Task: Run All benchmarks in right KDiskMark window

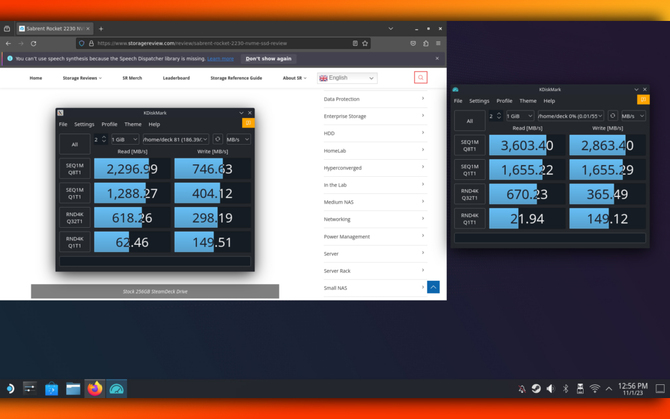Action: [x=470, y=121]
